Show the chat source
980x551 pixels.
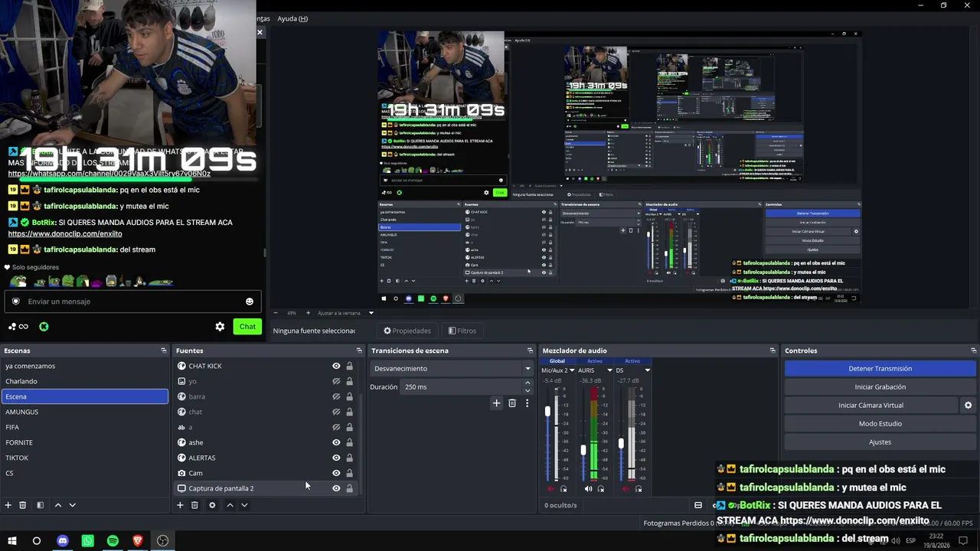(x=336, y=412)
